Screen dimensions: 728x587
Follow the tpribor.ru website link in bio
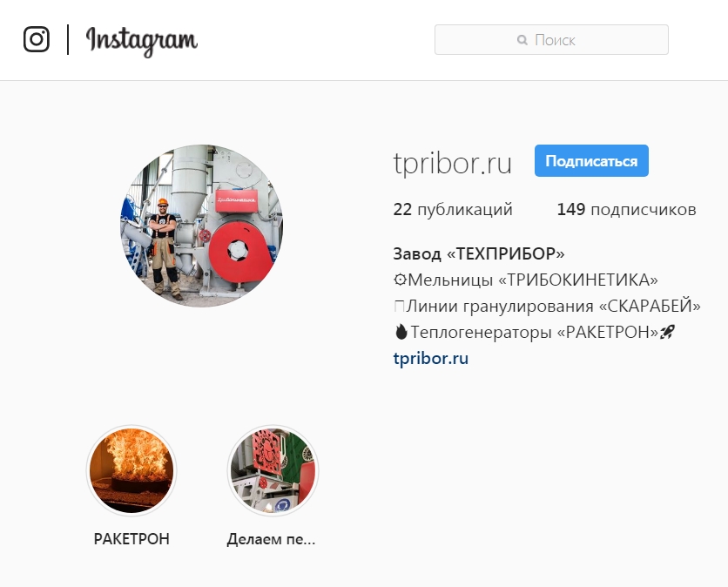click(431, 359)
